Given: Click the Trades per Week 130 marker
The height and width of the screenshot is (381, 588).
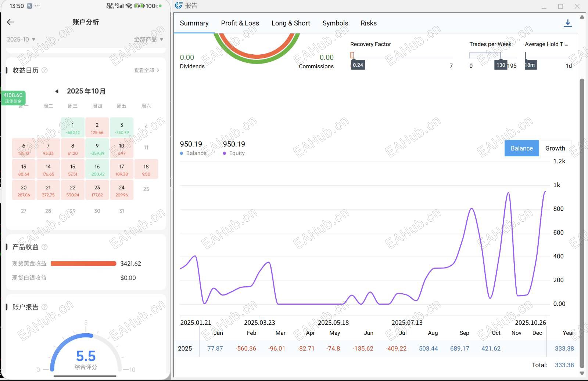Looking at the screenshot, I should [501, 65].
